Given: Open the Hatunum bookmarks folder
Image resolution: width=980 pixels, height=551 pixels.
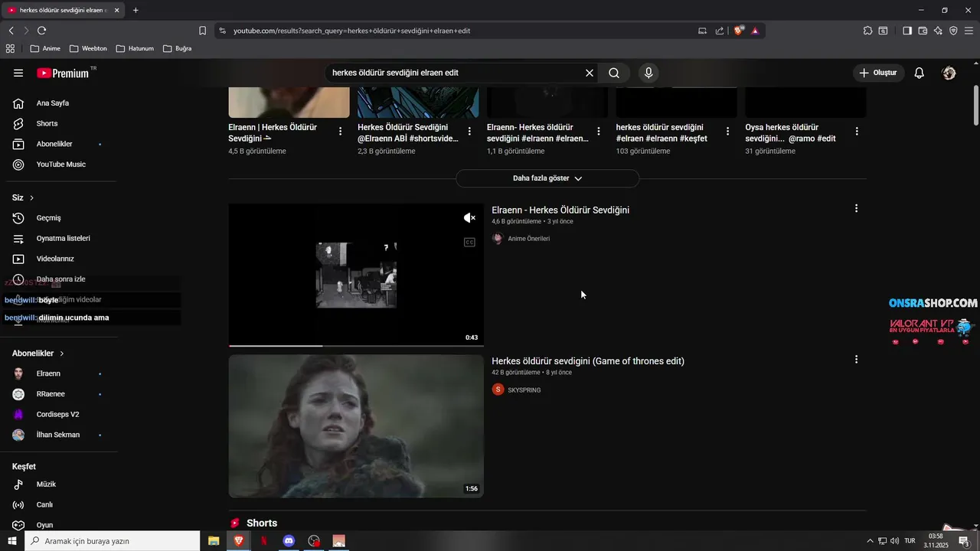Looking at the screenshot, I should (135, 48).
